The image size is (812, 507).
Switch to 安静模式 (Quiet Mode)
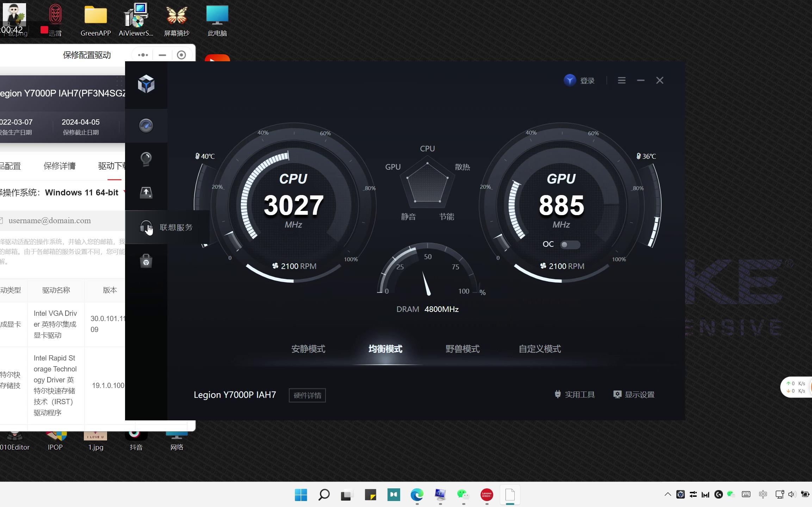pyautogui.click(x=308, y=349)
